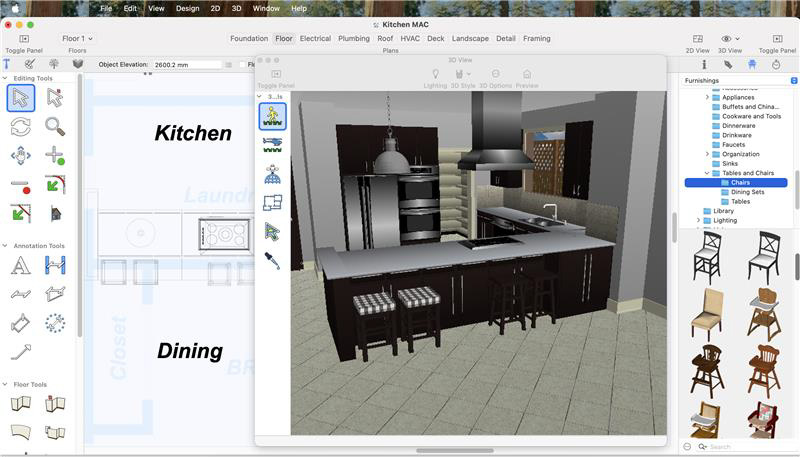Select the arrow selection tool
800x457 pixels.
[21, 98]
